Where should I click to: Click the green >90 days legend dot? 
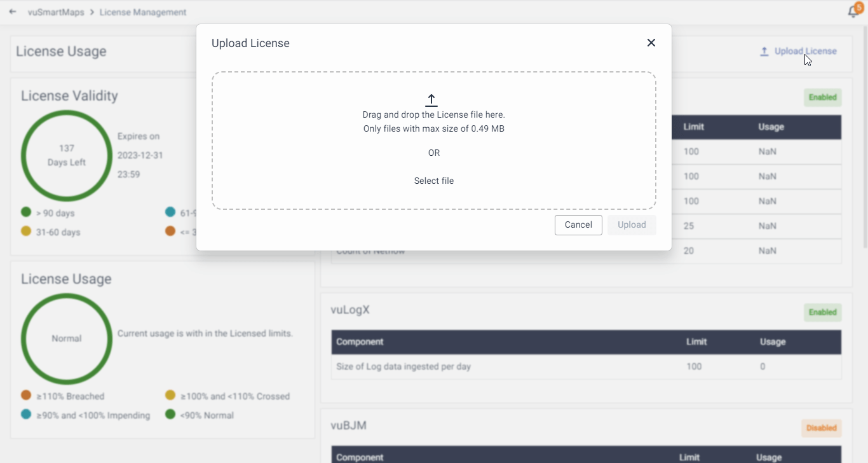coord(26,212)
